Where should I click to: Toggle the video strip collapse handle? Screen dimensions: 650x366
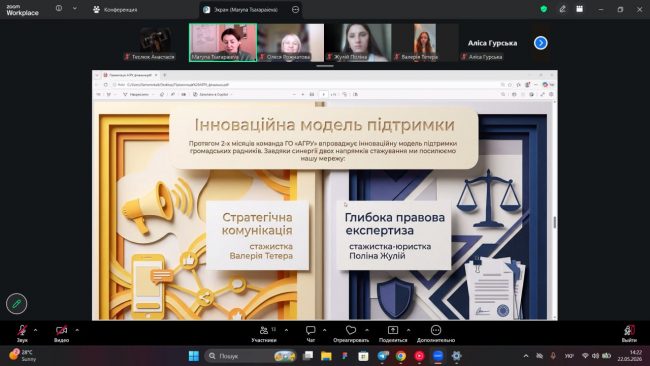[x=325, y=65]
